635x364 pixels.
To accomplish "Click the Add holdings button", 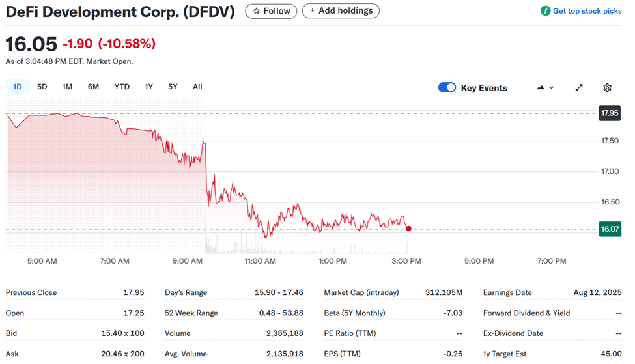I will coord(341,11).
